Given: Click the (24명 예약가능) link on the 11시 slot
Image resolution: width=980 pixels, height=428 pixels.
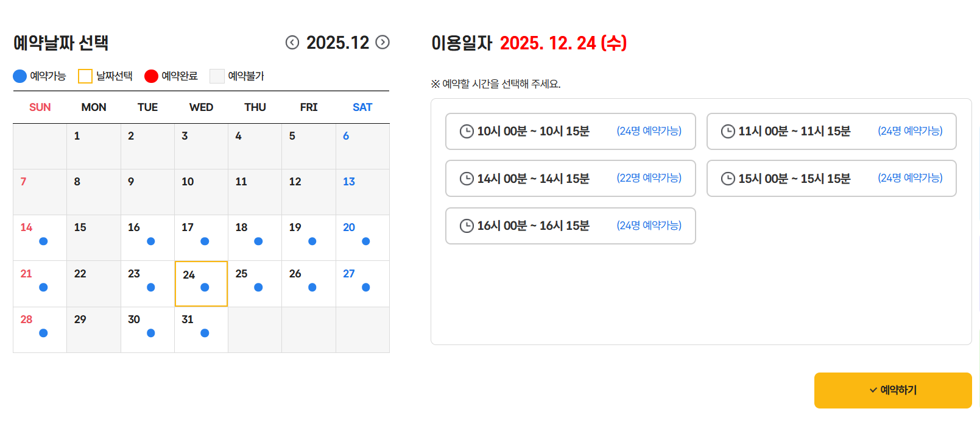Looking at the screenshot, I should click(909, 131).
